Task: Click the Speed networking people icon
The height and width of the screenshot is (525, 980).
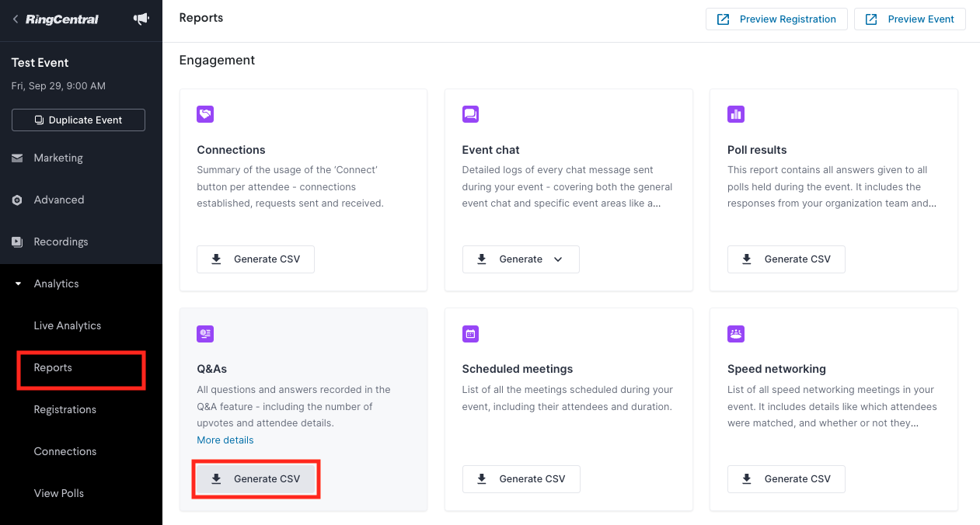Action: point(736,334)
